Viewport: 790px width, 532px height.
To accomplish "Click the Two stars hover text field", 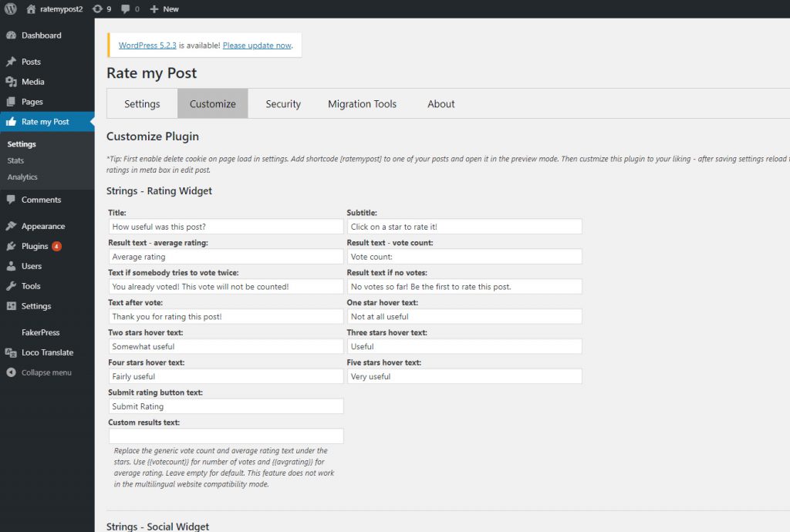I will point(226,346).
